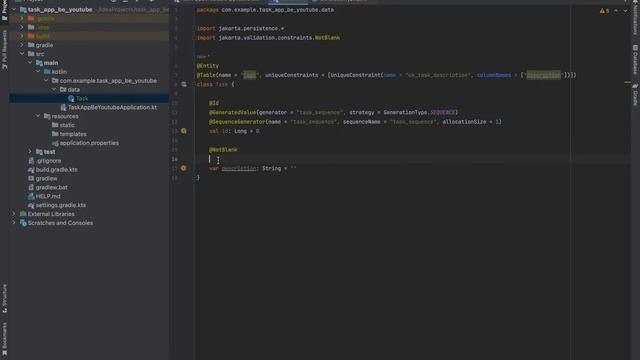Image resolution: width=640 pixels, height=360 pixels.
Task: Collapse the main folder node
Action: (30, 63)
